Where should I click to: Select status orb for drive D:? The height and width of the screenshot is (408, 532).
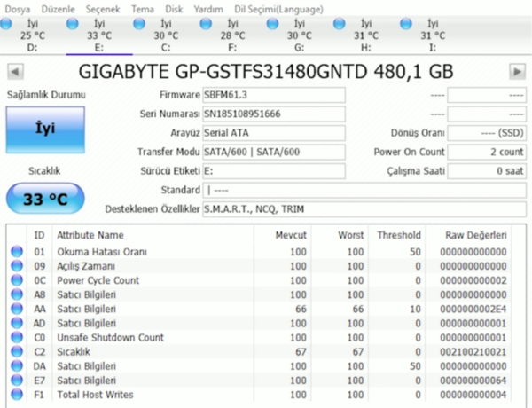point(6,24)
